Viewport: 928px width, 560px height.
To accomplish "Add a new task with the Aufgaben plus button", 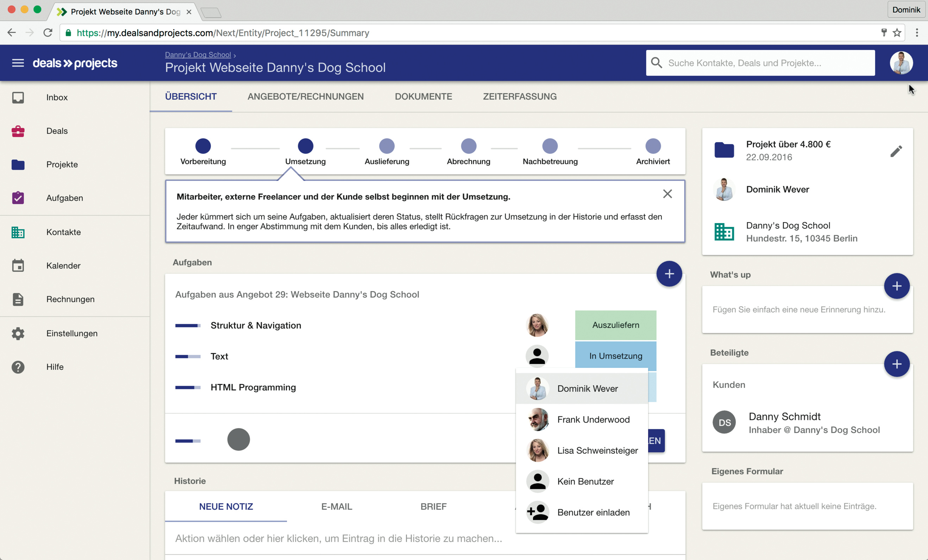I will [669, 274].
